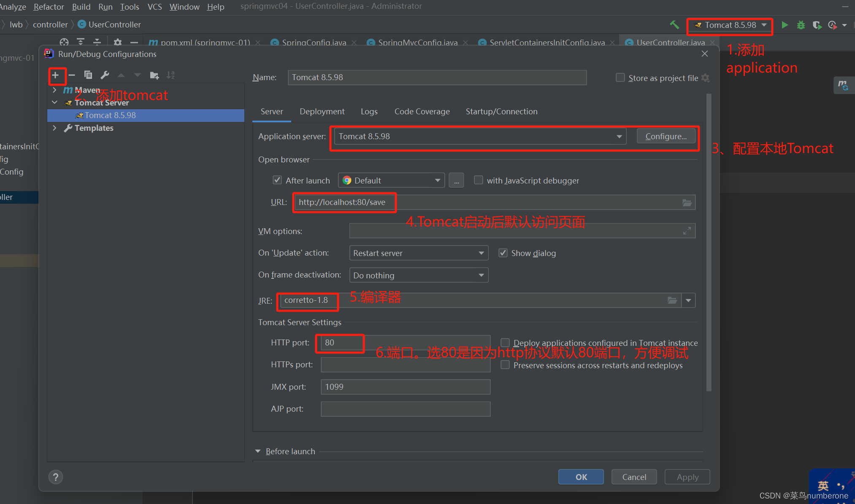Open the Startup/Connection tab
The height and width of the screenshot is (504, 855).
pos(501,111)
